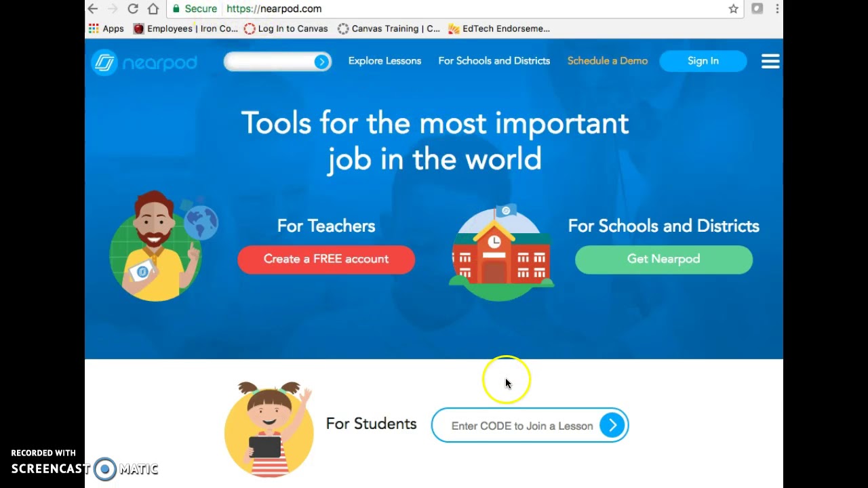Click the Get Nearpod button
This screenshot has width=868, height=488.
[664, 260]
